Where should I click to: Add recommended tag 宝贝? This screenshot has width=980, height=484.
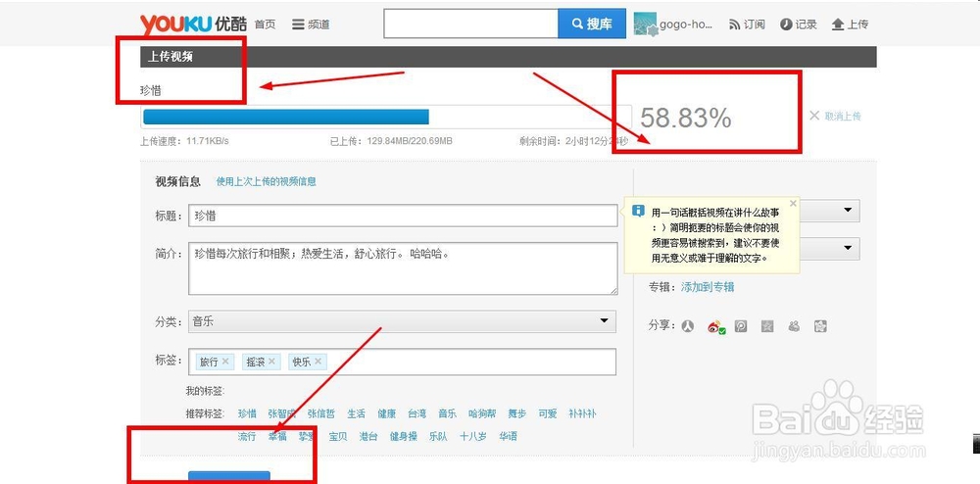click(x=338, y=437)
